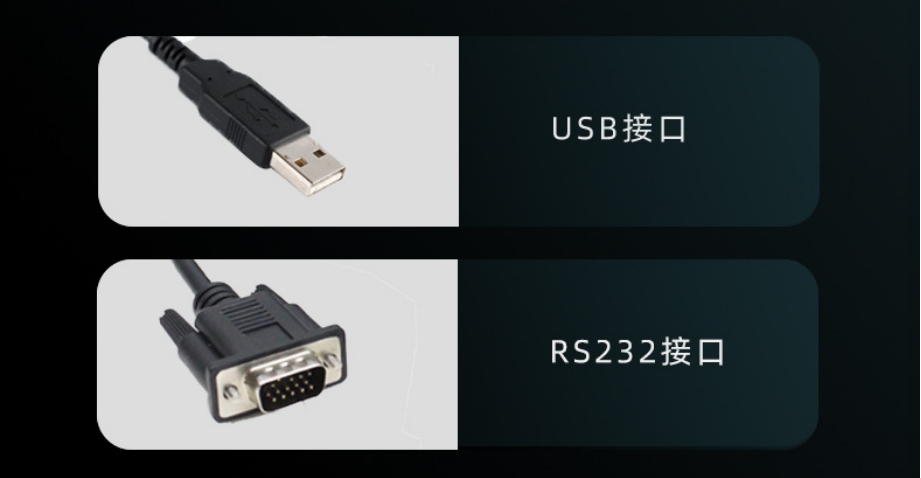Click the black pin face of the RS232 connector

click(x=292, y=388)
